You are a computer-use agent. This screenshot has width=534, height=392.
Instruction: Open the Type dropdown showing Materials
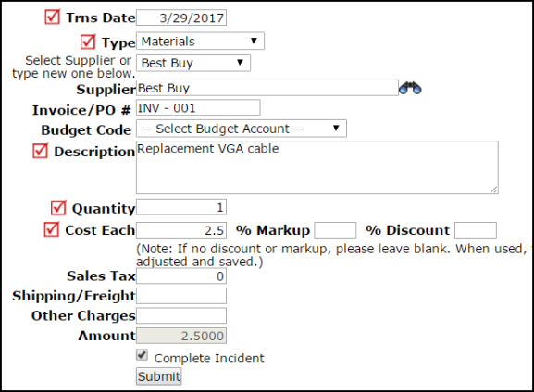coord(200,42)
